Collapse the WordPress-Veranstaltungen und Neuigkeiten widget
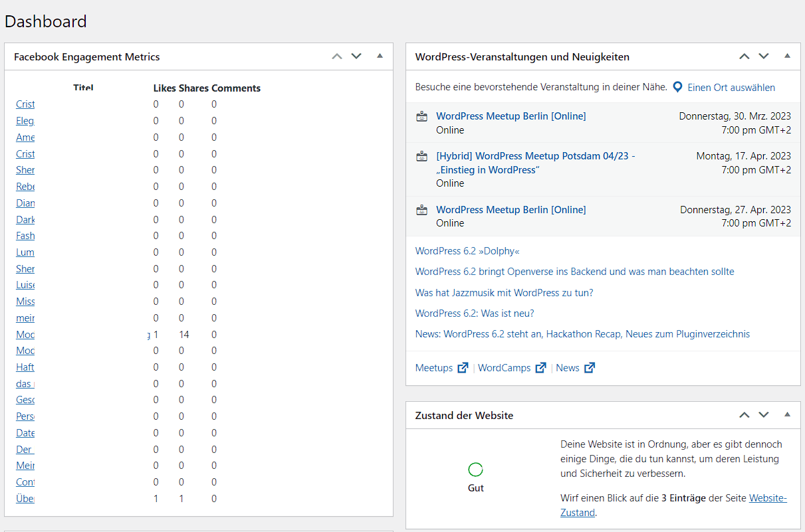805x532 pixels. pyautogui.click(x=787, y=56)
